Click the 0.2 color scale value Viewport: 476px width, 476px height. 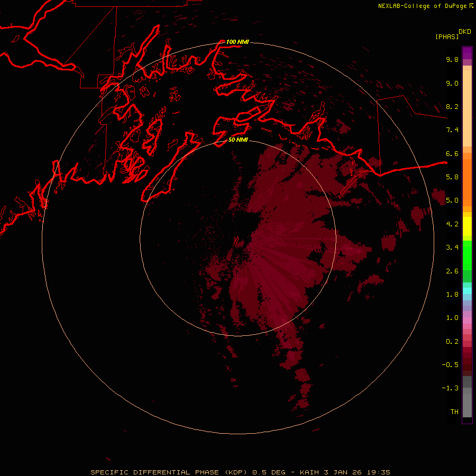point(452,342)
